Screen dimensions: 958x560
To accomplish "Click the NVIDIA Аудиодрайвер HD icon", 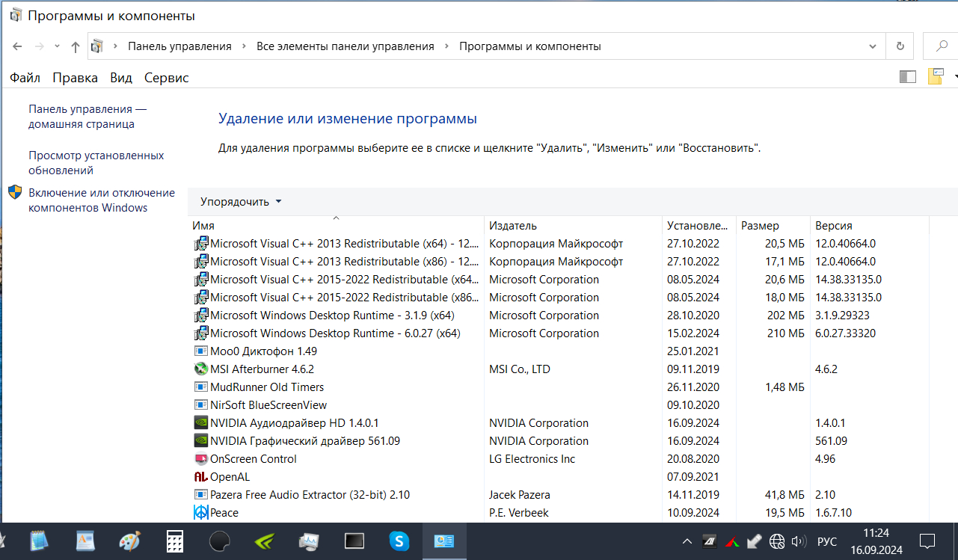I will pyautogui.click(x=200, y=423).
